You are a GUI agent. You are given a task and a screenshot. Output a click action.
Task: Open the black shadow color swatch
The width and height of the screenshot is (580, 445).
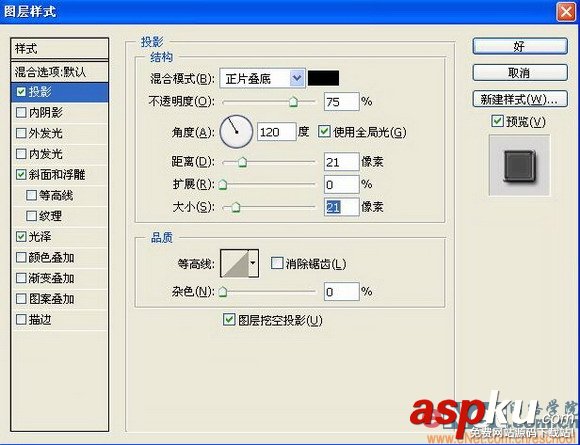click(323, 78)
